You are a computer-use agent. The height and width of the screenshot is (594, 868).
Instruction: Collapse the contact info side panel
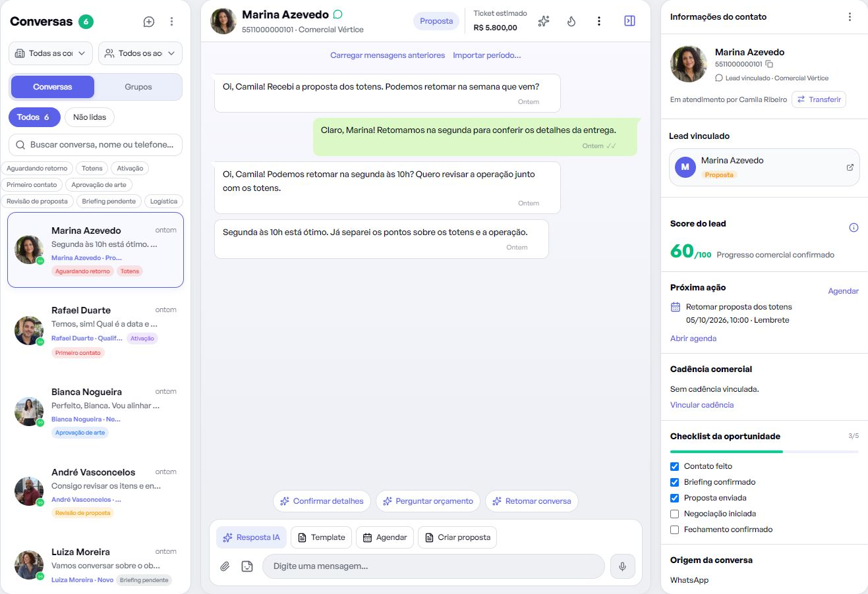tap(629, 21)
